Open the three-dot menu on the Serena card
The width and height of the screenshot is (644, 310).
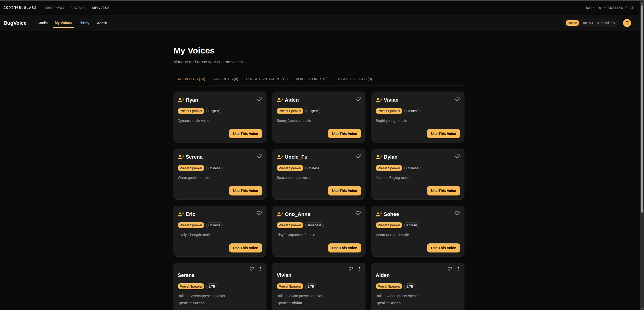pos(260,269)
